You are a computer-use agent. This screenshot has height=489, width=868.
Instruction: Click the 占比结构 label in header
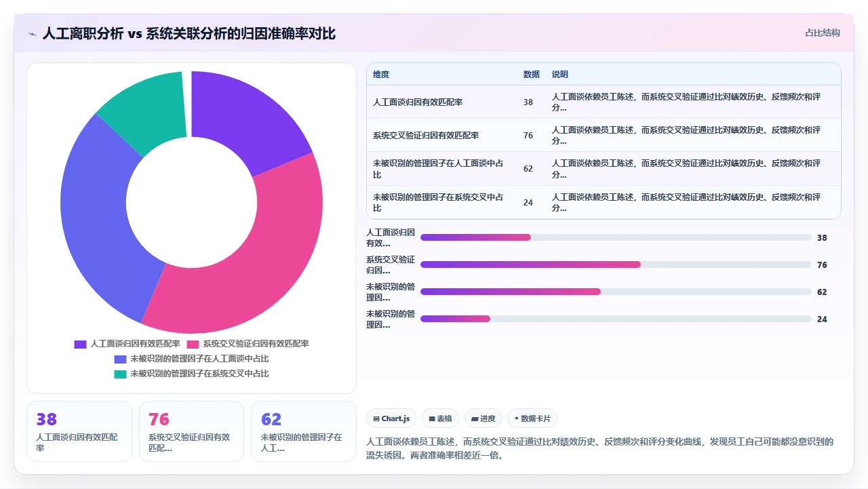pyautogui.click(x=823, y=33)
